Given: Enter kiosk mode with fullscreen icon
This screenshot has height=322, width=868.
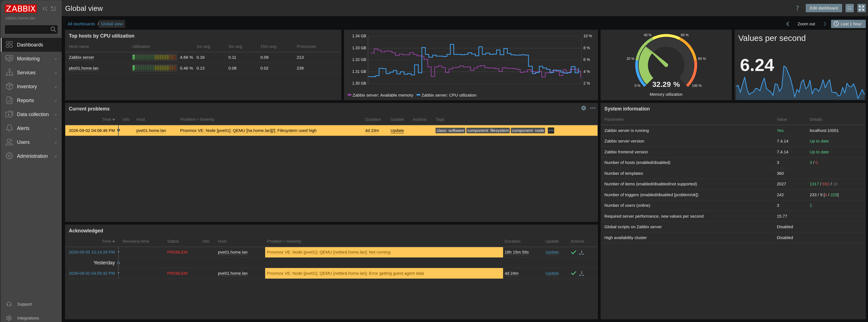Looking at the screenshot, I should (861, 8).
